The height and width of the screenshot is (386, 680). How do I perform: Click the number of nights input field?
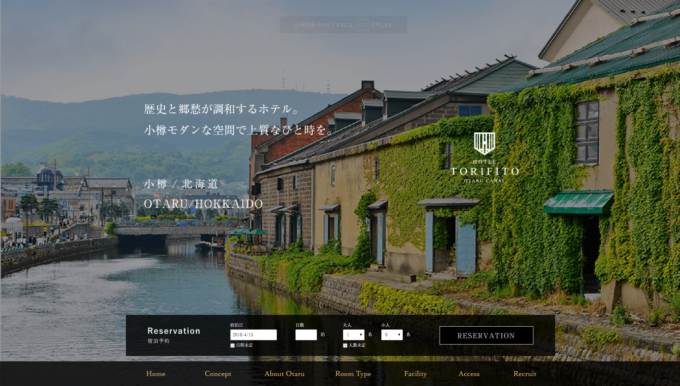tap(306, 335)
